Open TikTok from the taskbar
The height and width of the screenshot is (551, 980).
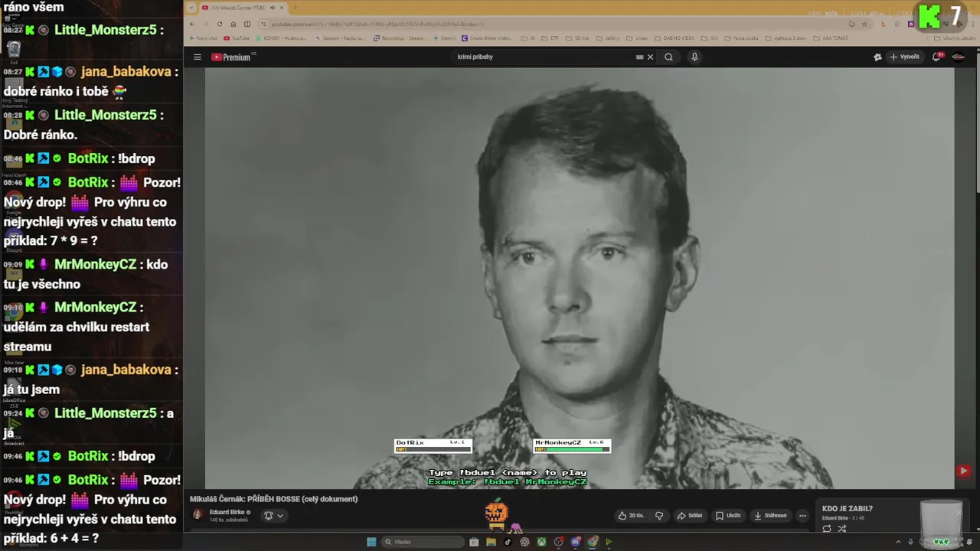point(507,542)
